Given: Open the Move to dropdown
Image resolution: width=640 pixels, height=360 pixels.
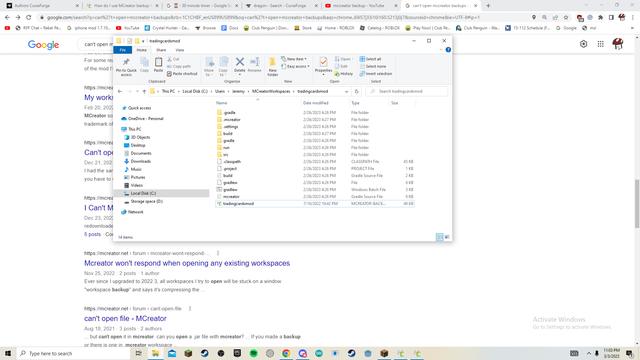Looking at the screenshot, I should coord(209,67).
